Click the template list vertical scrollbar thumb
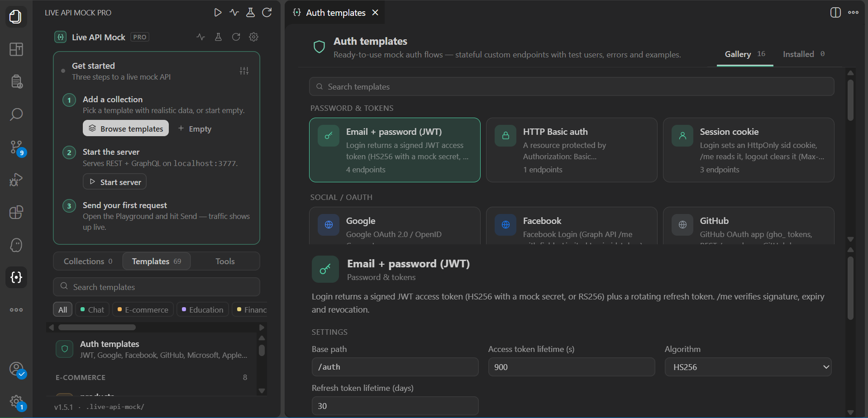The image size is (868, 418). (262, 351)
